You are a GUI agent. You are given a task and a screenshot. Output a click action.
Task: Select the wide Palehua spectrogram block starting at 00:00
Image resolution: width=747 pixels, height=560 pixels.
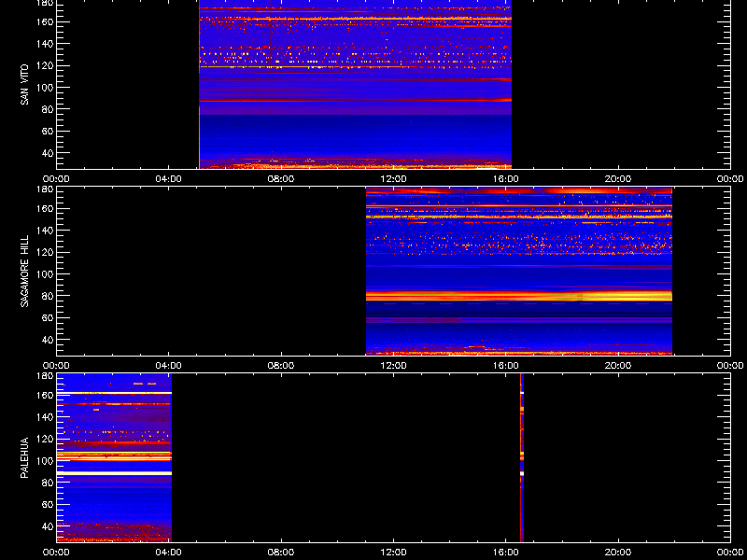click(x=114, y=457)
